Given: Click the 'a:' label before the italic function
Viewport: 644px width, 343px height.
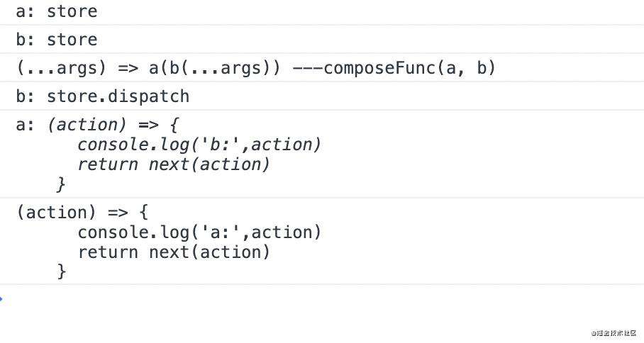Looking at the screenshot, I should 26,125.
